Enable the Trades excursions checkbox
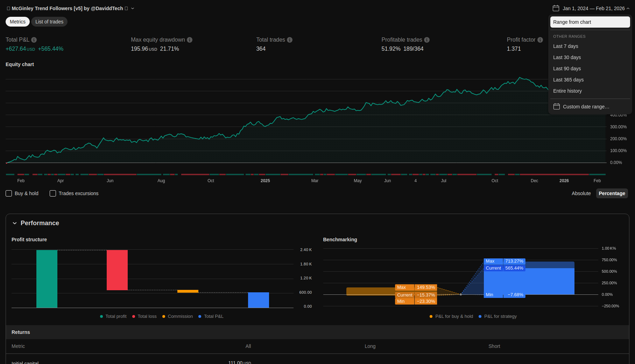The height and width of the screenshot is (364, 635). point(53,193)
